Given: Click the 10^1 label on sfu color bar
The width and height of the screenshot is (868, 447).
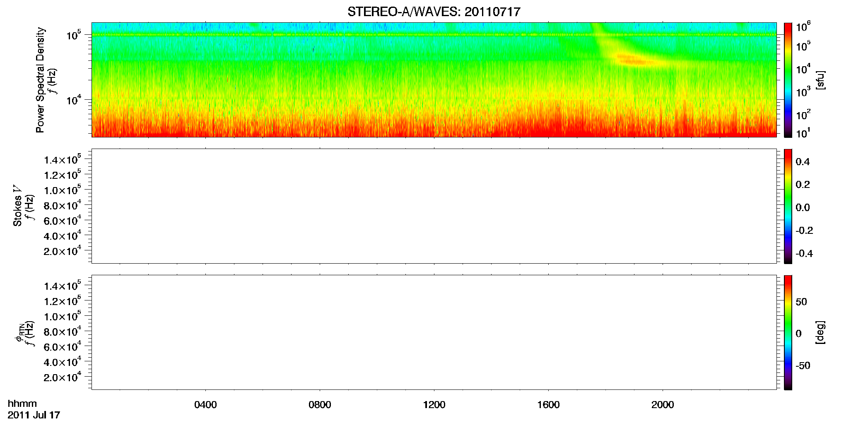Looking at the screenshot, I should 803,133.
